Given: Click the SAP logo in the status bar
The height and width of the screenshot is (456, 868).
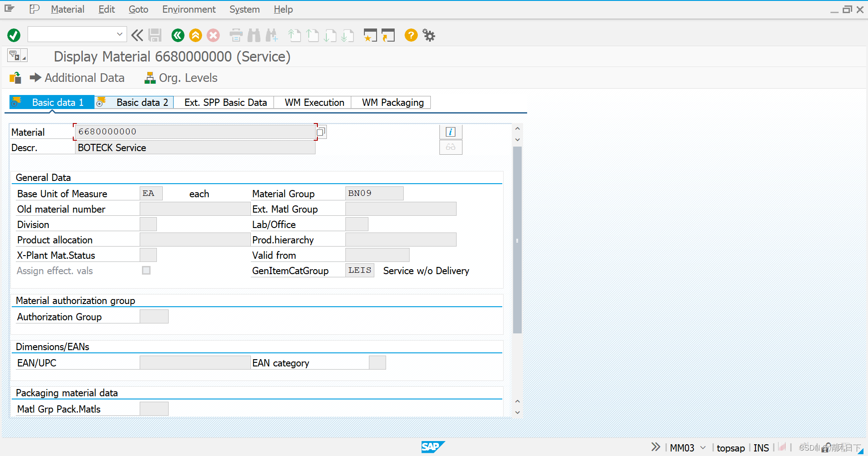Looking at the screenshot, I should [433, 447].
